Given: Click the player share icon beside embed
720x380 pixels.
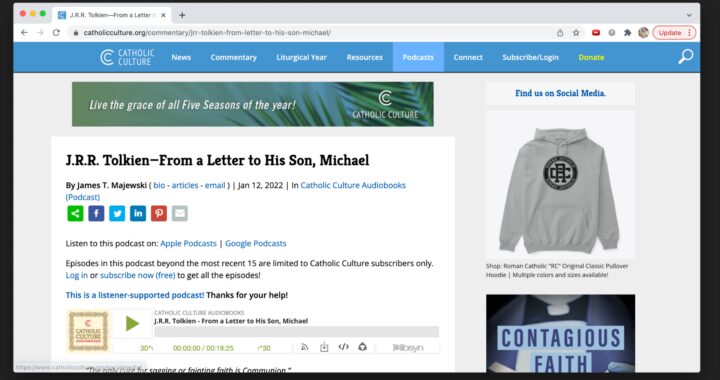Looking at the screenshot, I should (x=363, y=347).
